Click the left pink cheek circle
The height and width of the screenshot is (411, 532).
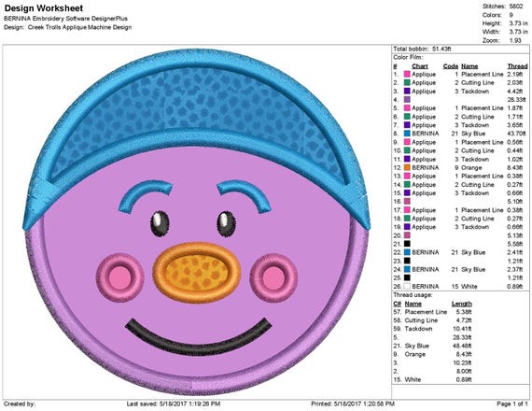[120, 277]
